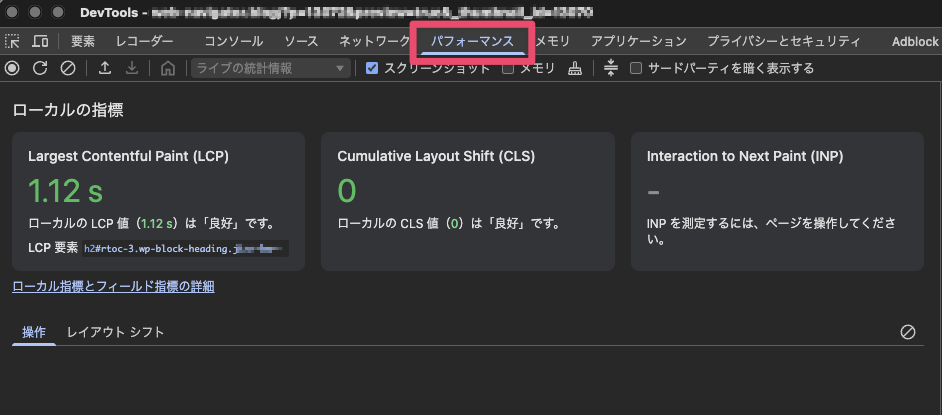The height and width of the screenshot is (415, 942).
Task: Select the パフォーマンス tab
Action: coord(472,41)
